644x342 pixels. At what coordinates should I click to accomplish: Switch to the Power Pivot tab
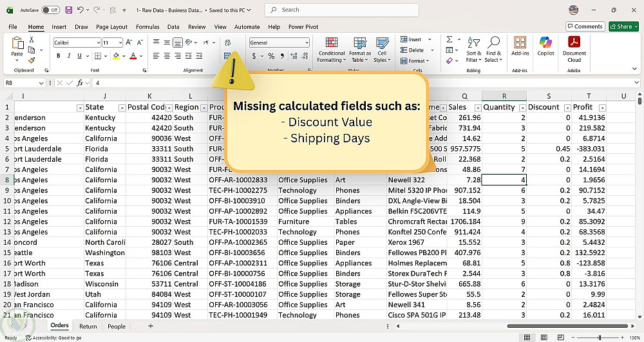click(303, 26)
